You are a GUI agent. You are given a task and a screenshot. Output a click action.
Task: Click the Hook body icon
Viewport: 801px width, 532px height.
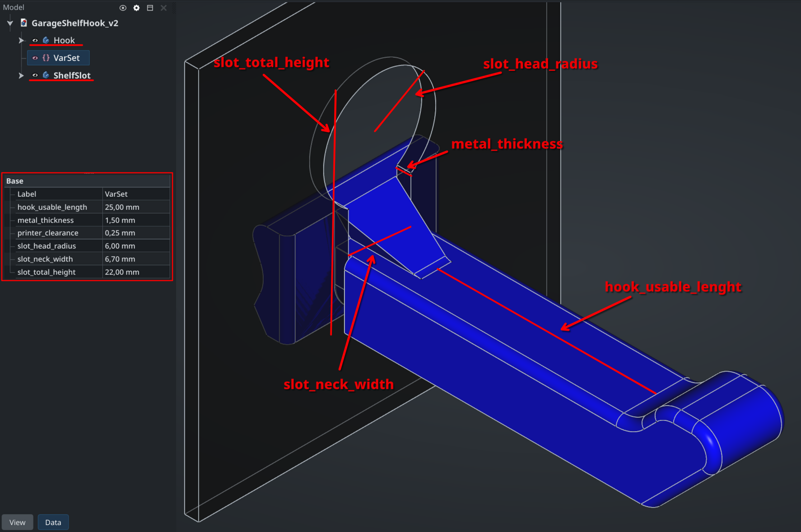tap(46, 41)
